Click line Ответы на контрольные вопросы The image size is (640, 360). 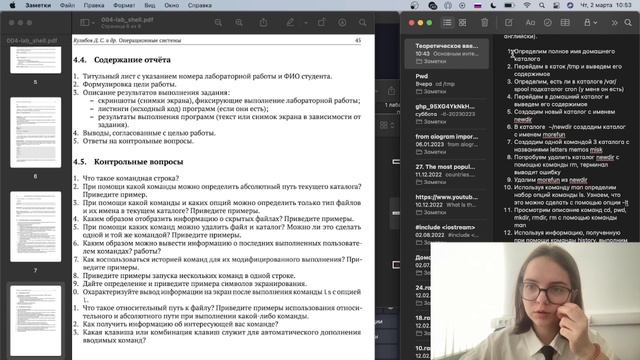point(138,141)
